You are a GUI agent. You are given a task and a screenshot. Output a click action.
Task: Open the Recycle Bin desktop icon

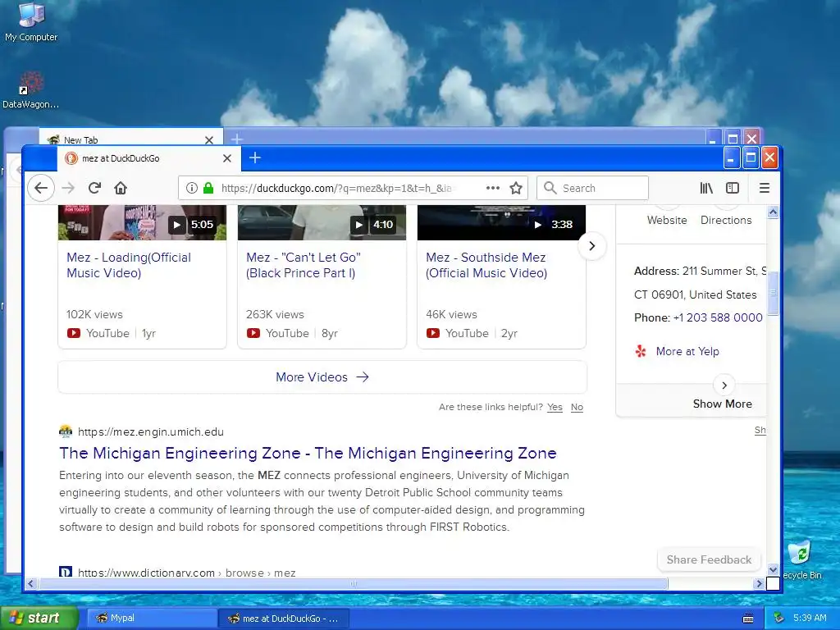[801, 559]
